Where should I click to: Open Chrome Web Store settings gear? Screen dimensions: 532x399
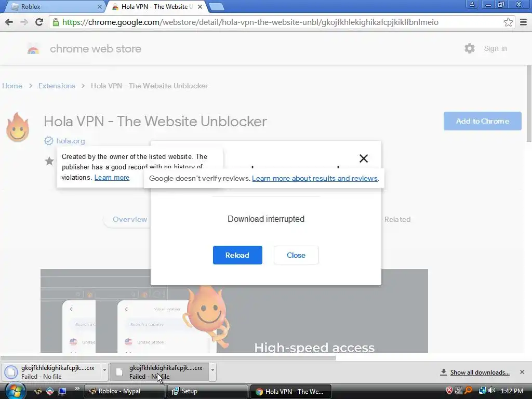coord(470,48)
